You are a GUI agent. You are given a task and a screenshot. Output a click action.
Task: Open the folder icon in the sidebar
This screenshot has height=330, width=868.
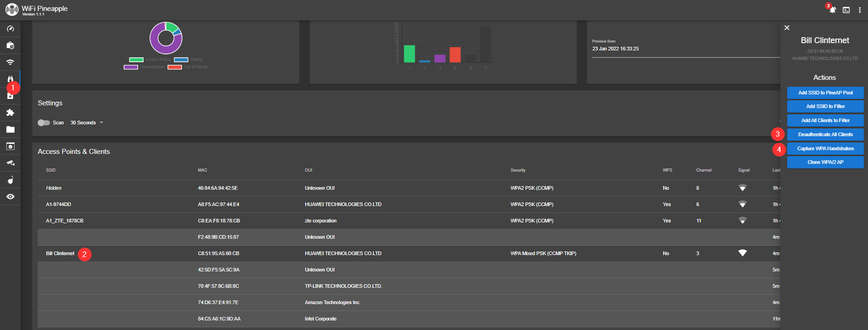(10, 129)
